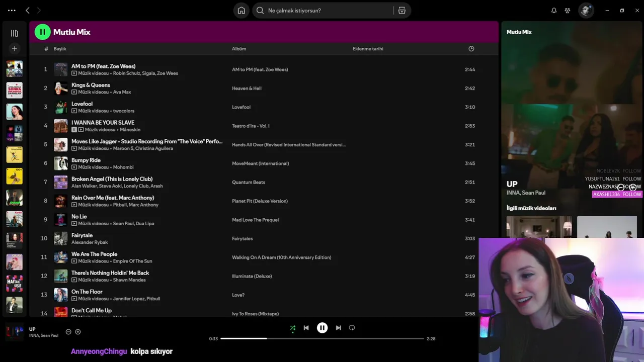
Task: Go back with the left arrow
Action: tap(28, 11)
